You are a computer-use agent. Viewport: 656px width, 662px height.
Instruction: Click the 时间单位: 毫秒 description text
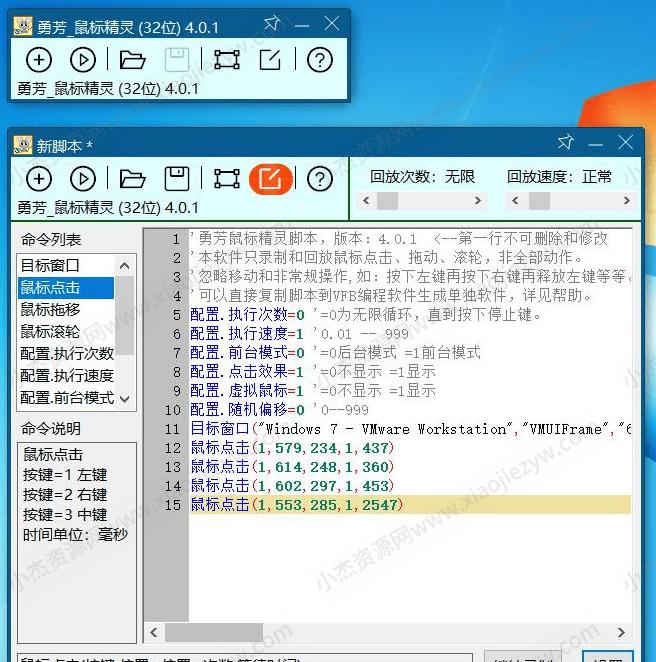click(75, 535)
